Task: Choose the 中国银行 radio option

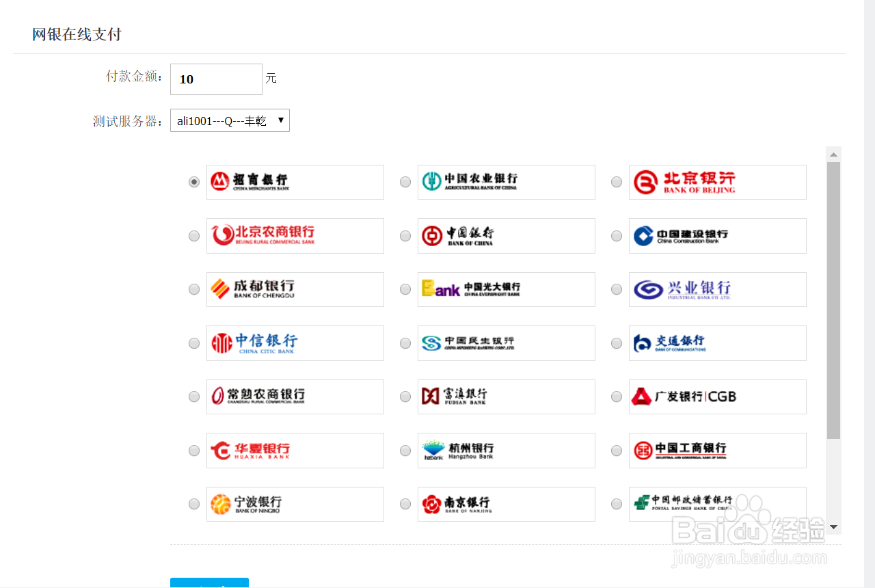Action: 405,236
